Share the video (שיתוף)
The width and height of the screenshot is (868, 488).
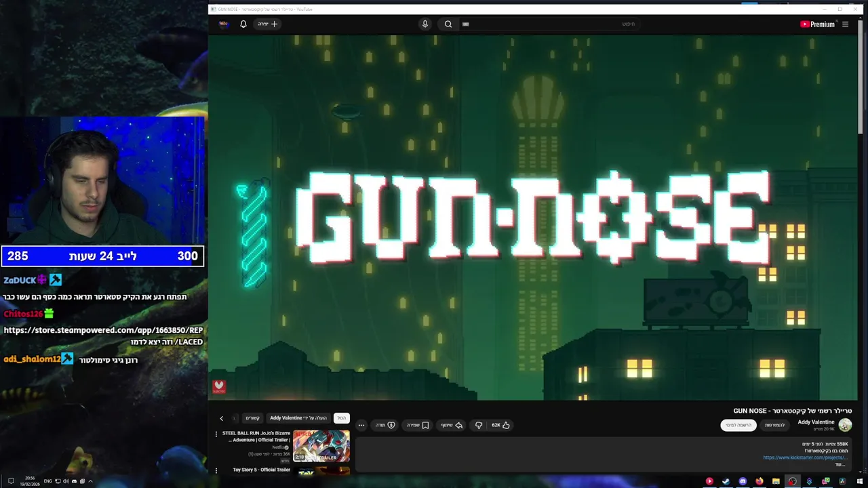452,425
